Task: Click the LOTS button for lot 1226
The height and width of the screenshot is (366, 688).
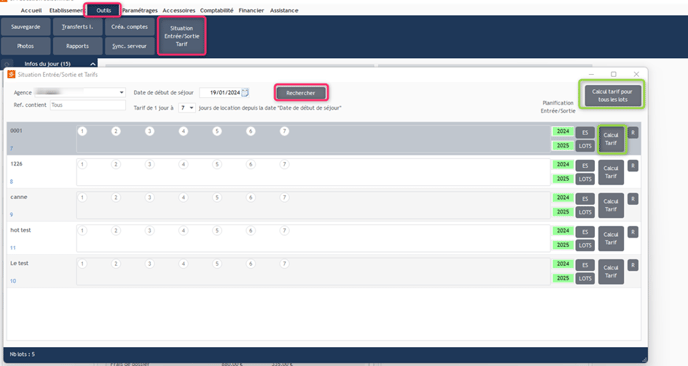Action: pyautogui.click(x=585, y=179)
